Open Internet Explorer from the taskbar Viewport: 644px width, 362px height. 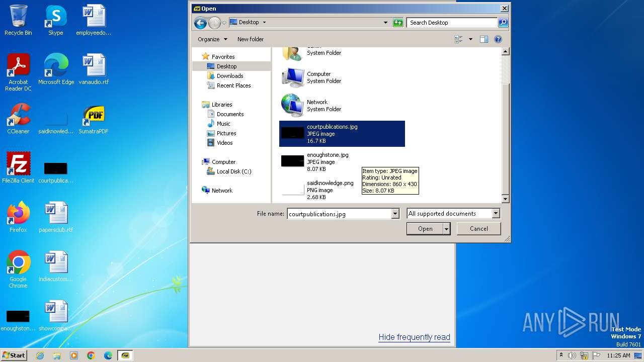(40, 355)
